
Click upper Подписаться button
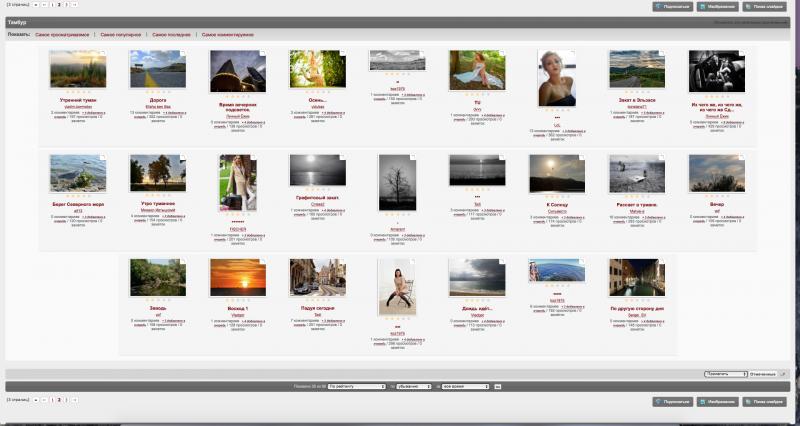672,7
